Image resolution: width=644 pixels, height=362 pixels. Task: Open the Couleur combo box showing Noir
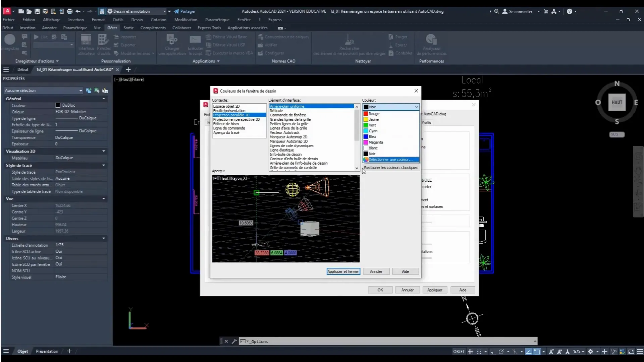tap(391, 107)
